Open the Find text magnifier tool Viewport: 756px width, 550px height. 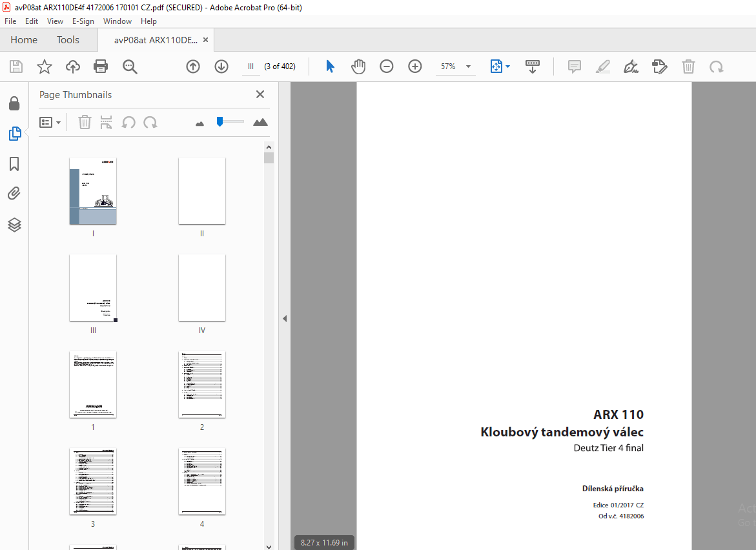130,66
